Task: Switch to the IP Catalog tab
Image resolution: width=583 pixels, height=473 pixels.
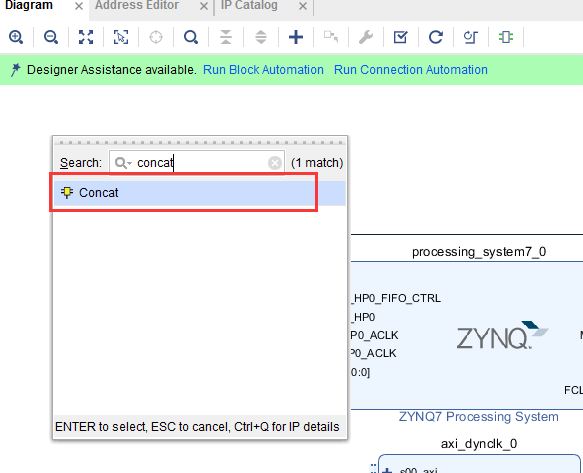Action: click(249, 5)
